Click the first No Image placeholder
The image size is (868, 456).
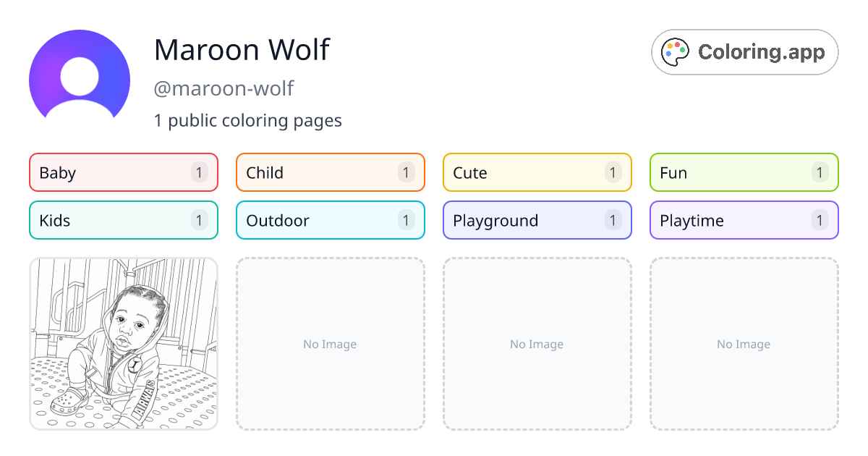click(x=330, y=344)
